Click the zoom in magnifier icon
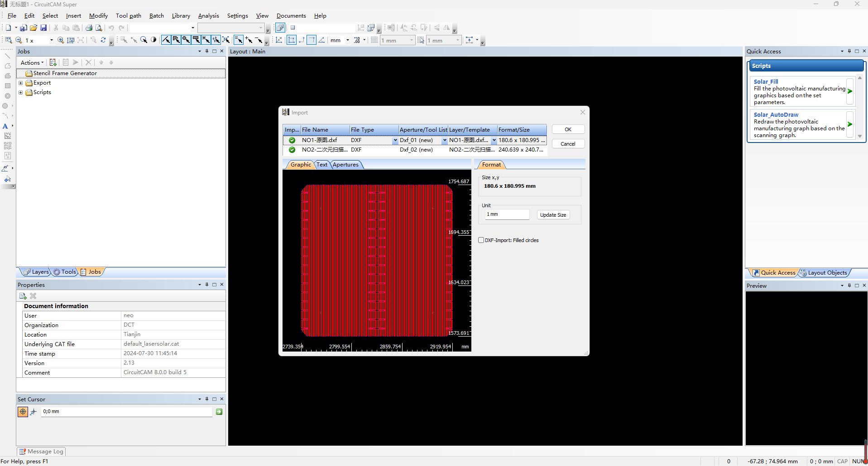The width and height of the screenshot is (868, 466). (61, 40)
